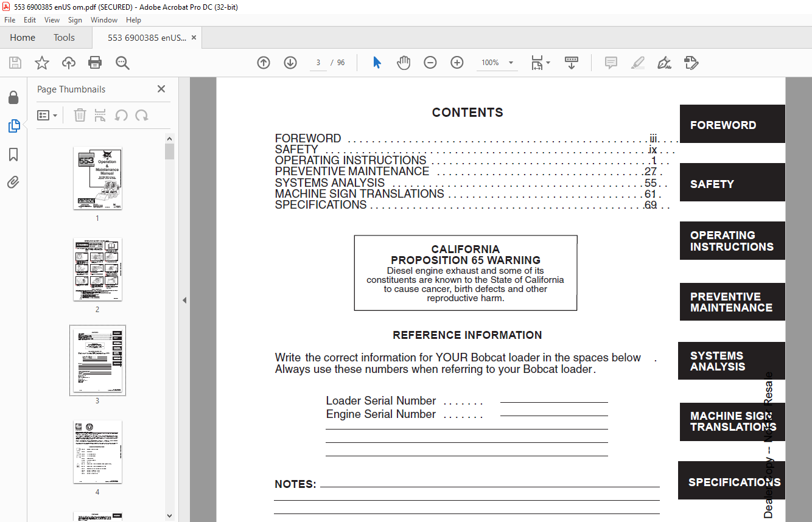
Task: Open the Window menu
Action: click(104, 20)
